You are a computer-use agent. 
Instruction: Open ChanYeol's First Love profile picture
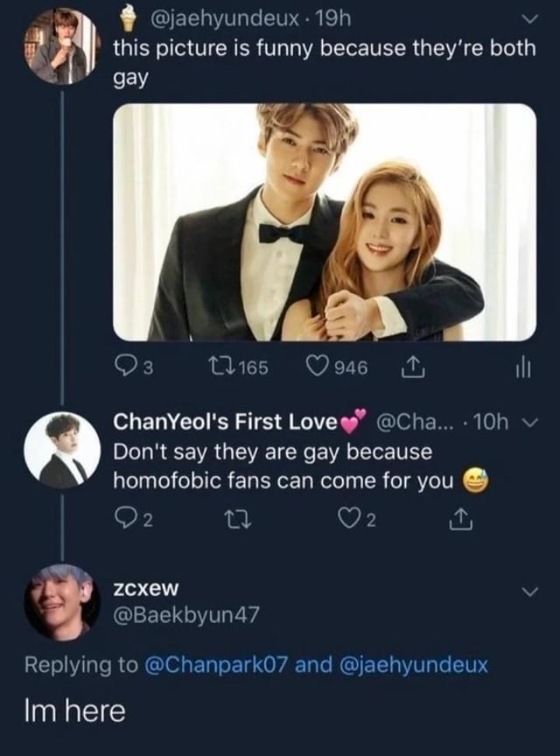click(x=61, y=450)
